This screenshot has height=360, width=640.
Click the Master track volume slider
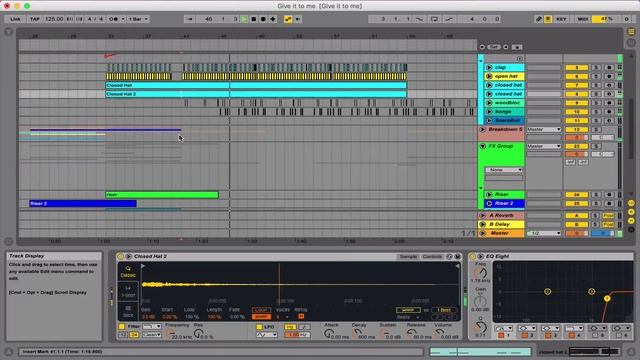pos(576,233)
